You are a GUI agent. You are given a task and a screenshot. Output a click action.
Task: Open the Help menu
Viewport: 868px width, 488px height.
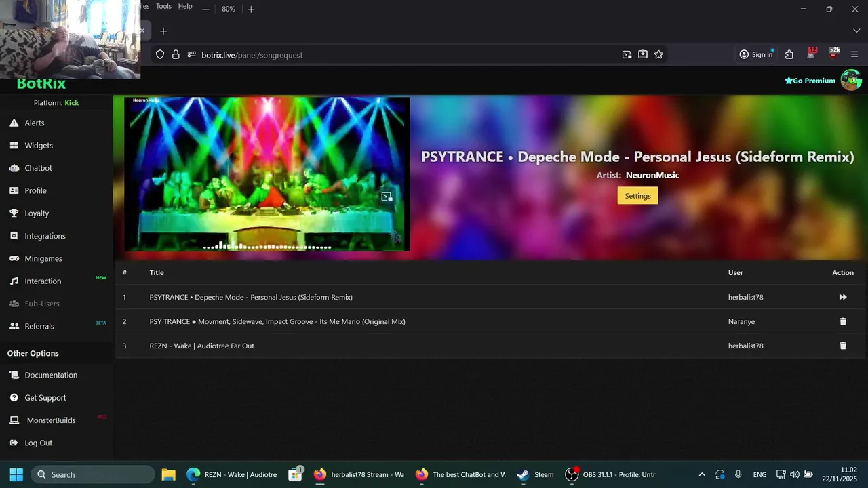coord(185,6)
